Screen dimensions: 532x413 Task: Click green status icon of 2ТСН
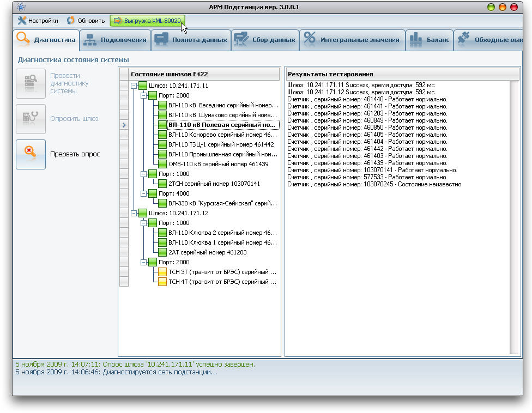click(x=162, y=184)
